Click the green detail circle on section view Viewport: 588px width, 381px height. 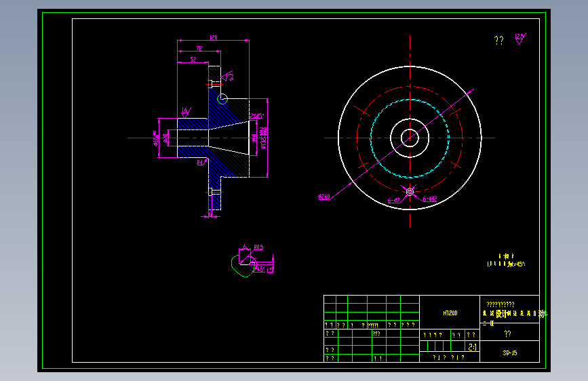tap(222, 99)
